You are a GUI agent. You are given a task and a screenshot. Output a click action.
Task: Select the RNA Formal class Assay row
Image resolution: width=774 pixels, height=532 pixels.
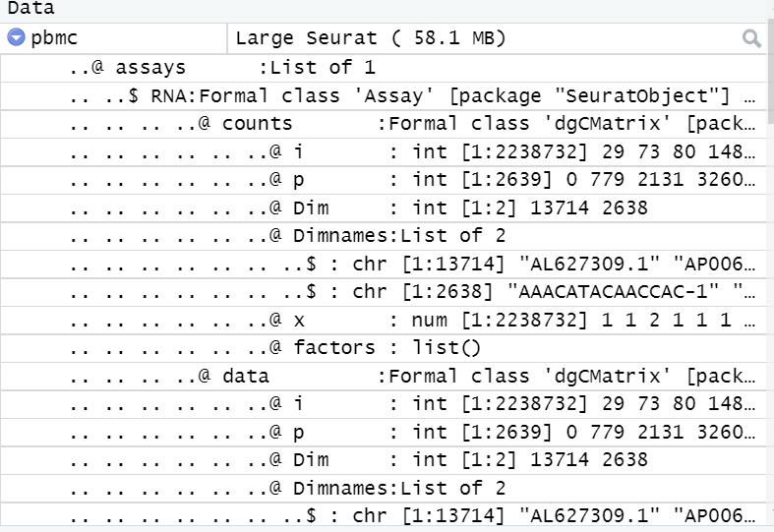pyautogui.click(x=383, y=95)
